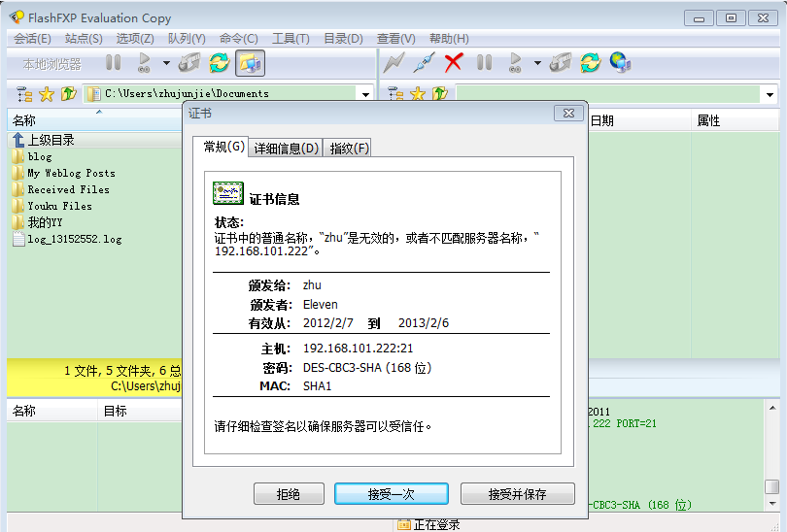This screenshot has width=787, height=532.
Task: Click the local folder tree icon
Action: tap(24, 94)
